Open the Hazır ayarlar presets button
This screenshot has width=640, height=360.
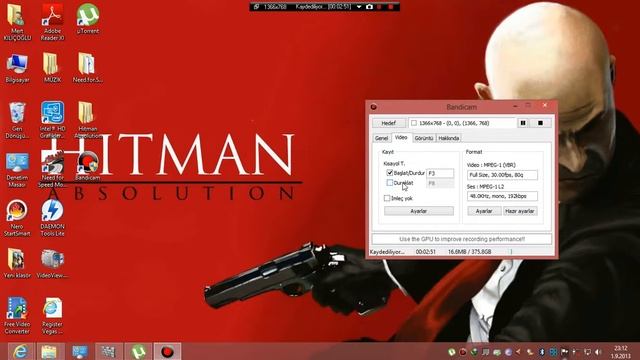[x=520, y=211]
